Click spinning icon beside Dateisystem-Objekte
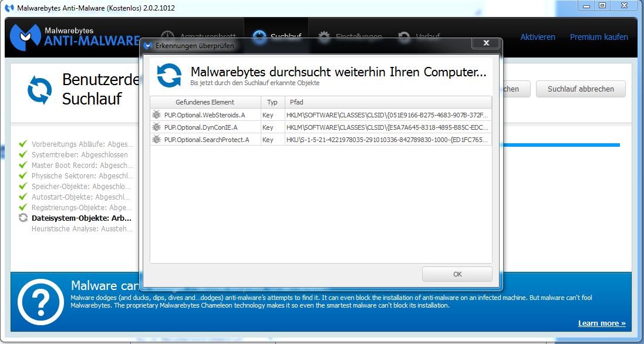The width and height of the screenshot is (644, 344). [x=23, y=218]
